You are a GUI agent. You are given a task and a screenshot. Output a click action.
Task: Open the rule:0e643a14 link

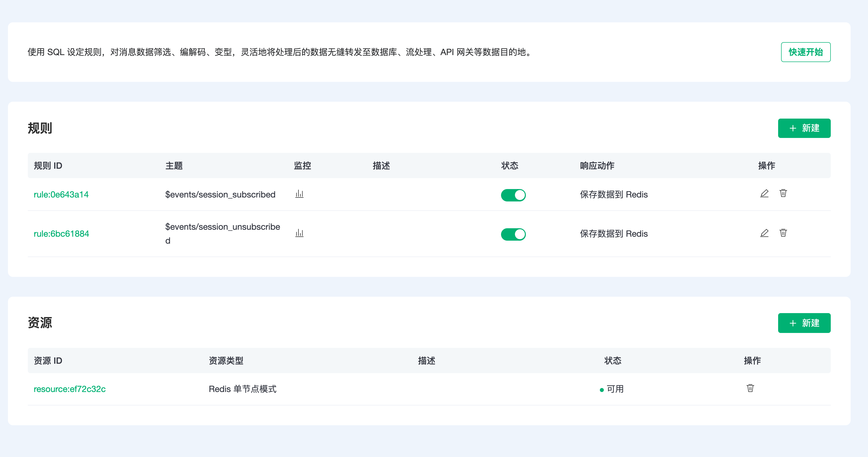point(61,195)
